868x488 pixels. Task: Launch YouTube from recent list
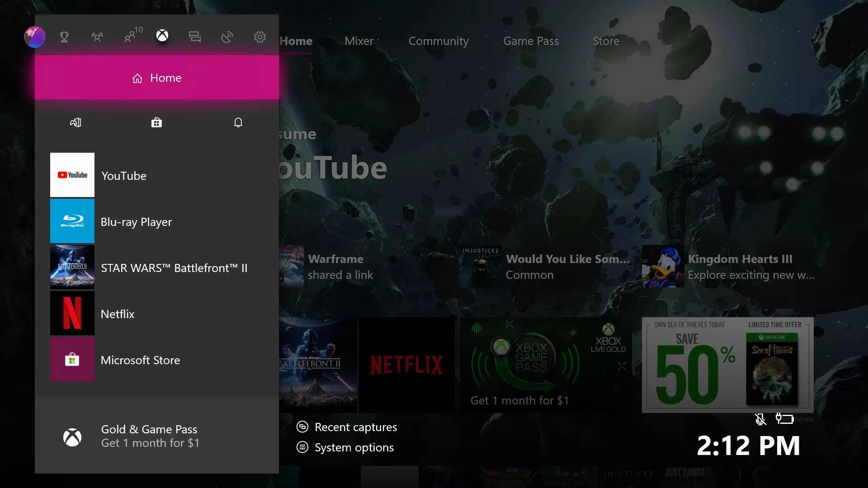pyautogui.click(x=157, y=175)
